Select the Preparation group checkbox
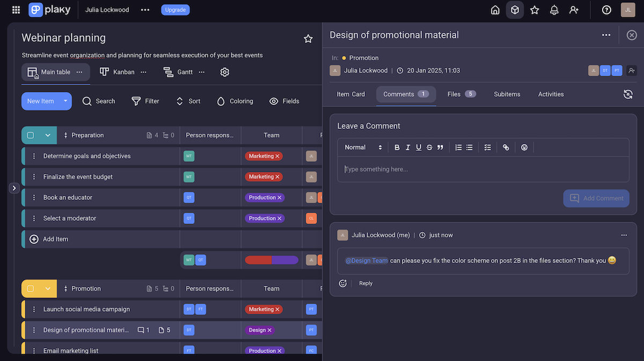 (31, 135)
